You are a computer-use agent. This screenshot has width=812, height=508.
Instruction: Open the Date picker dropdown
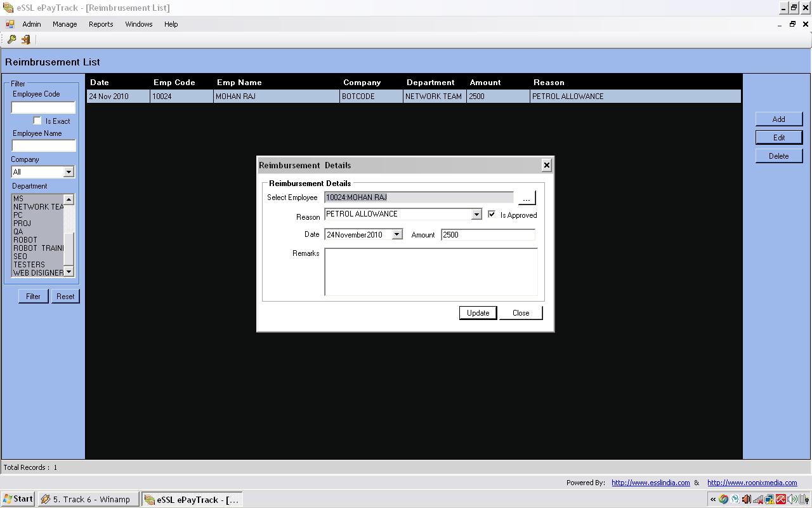point(396,234)
